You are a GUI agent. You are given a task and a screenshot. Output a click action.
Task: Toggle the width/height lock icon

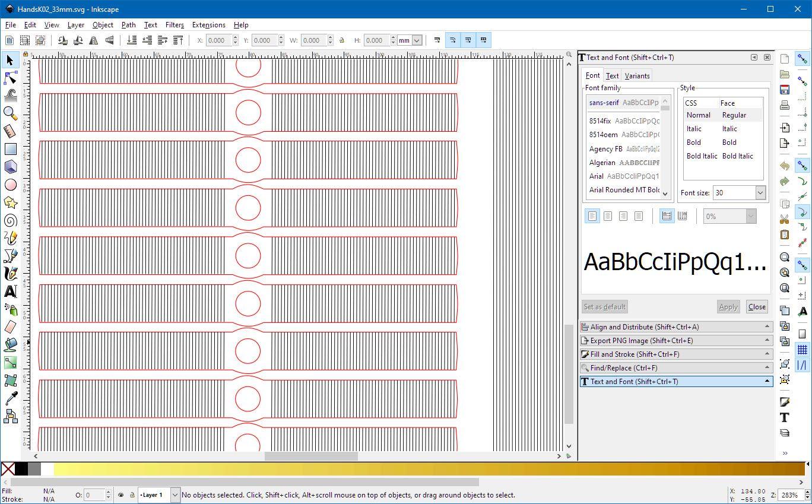341,40
